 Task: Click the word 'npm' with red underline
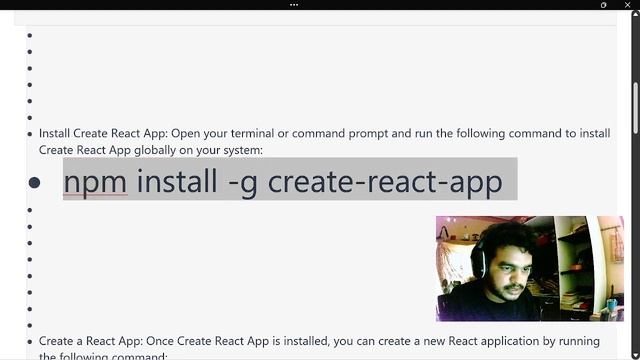pyautogui.click(x=95, y=182)
